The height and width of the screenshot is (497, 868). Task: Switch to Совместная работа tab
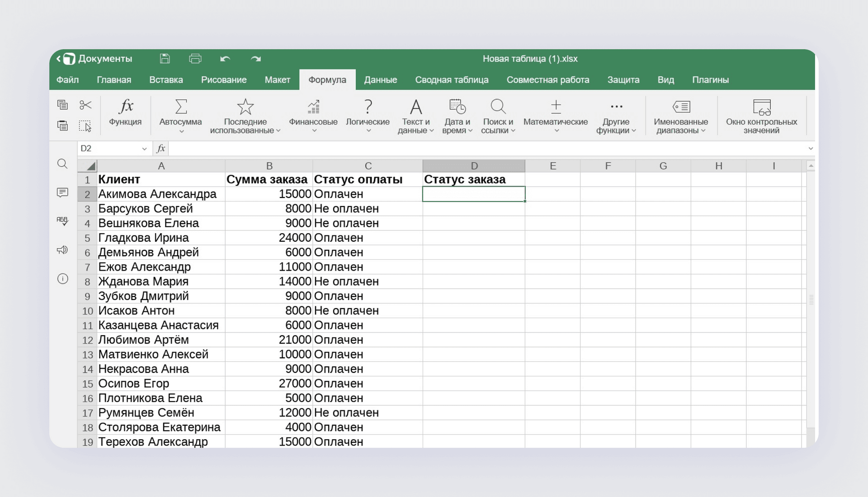point(548,80)
